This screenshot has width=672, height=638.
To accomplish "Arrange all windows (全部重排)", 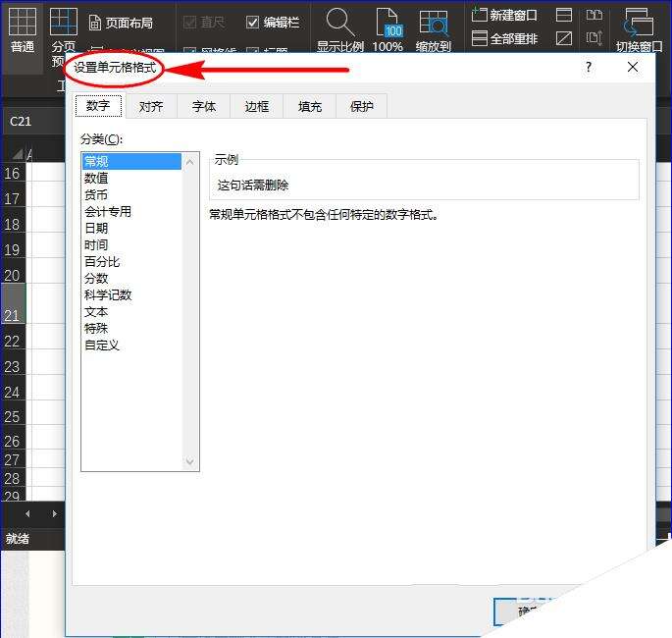I will pos(504,38).
